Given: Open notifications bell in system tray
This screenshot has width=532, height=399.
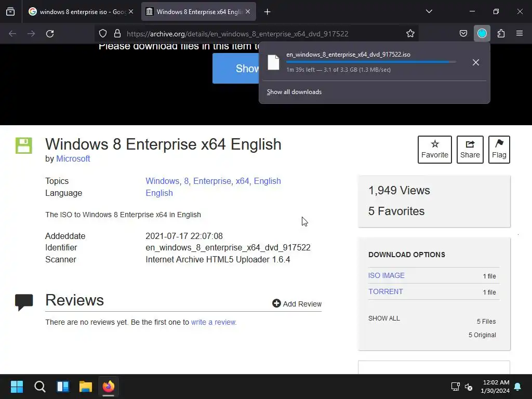Looking at the screenshot, I should pos(518,387).
